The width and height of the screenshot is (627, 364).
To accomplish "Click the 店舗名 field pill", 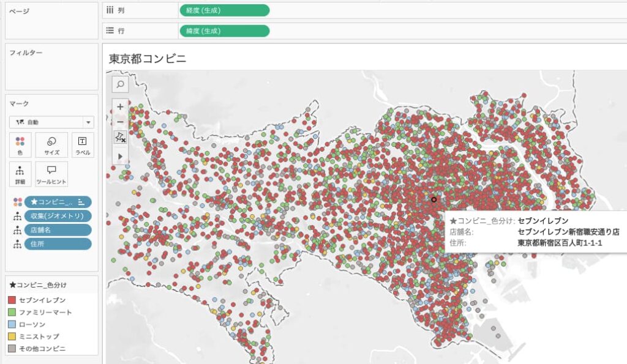I will [59, 230].
